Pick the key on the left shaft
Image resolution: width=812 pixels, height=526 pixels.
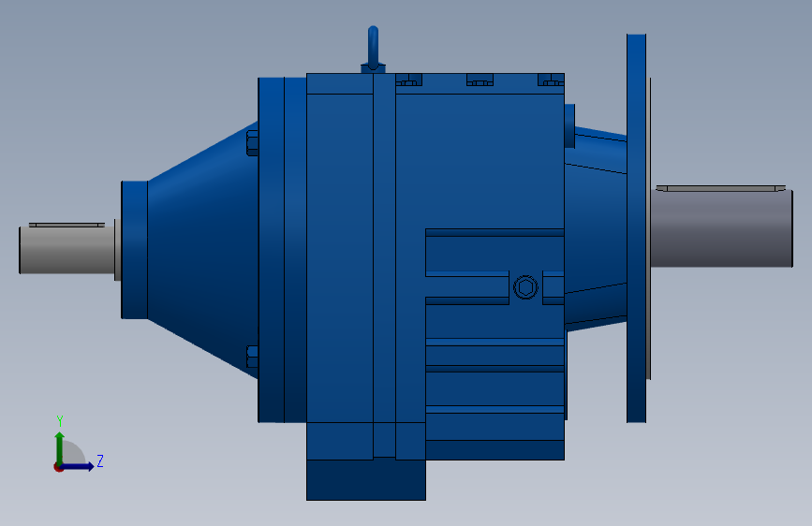[x=66, y=225]
